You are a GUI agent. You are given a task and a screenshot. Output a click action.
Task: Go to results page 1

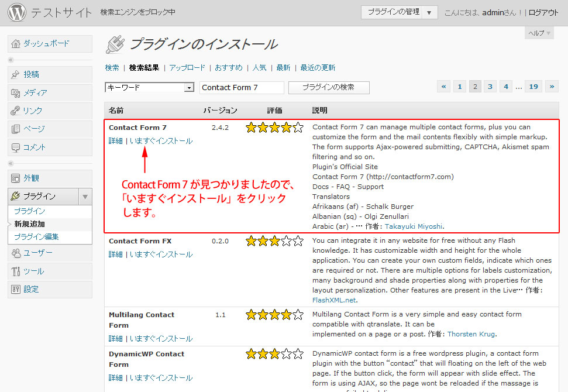[x=460, y=87]
